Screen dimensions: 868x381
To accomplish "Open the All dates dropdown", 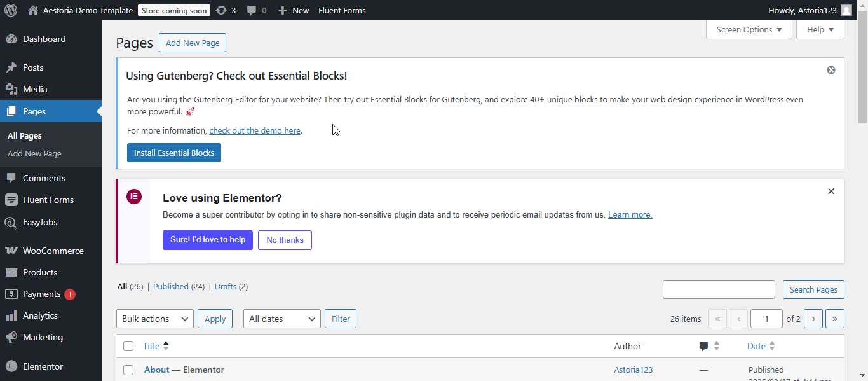I will (x=282, y=319).
